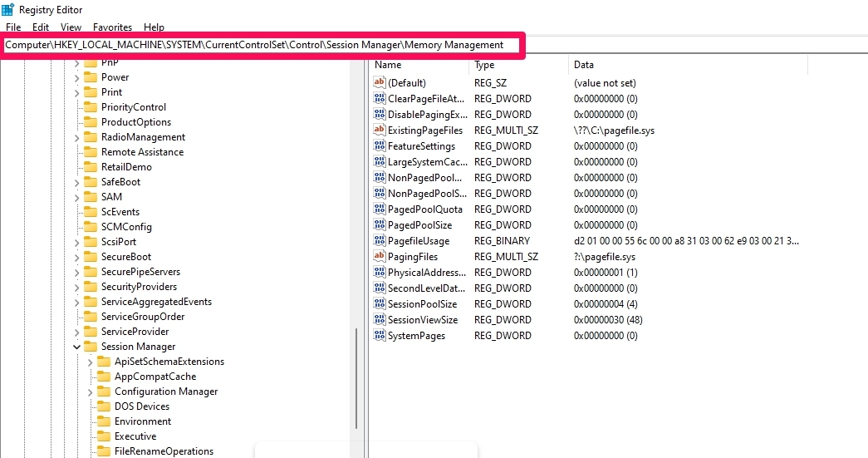Sort values by the Name column header
Image resolution: width=868 pixels, height=458 pixels.
pos(388,65)
